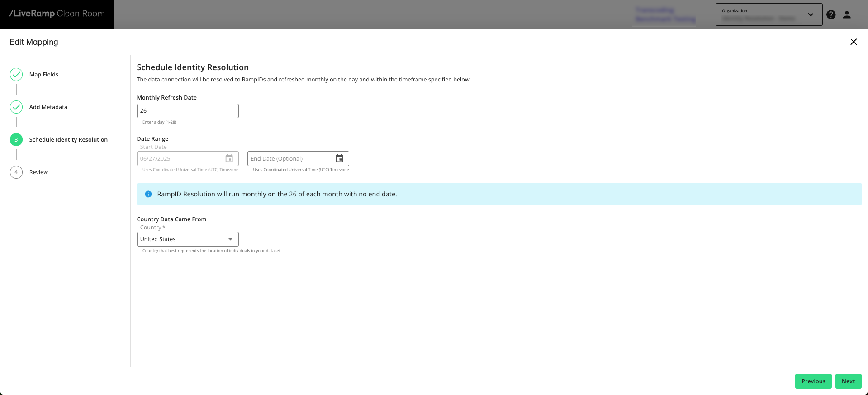This screenshot has width=868, height=395.
Task: Click the Monthly Refresh Date input field
Action: (187, 111)
